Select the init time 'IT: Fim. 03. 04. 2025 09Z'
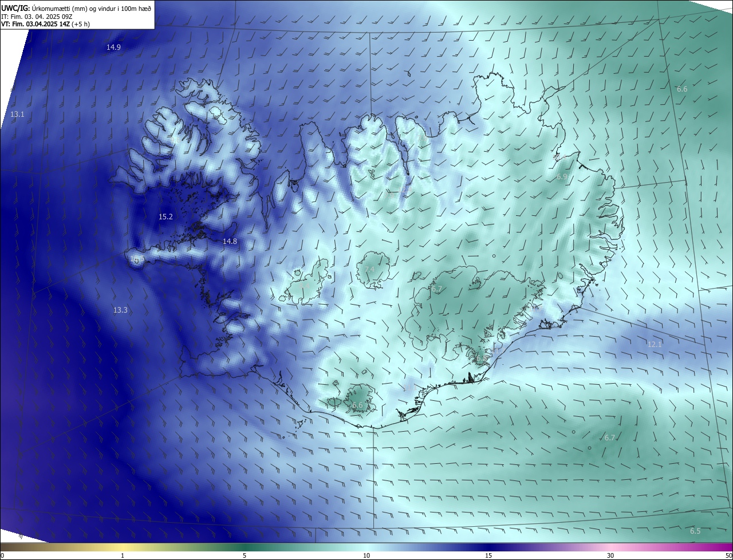Screen dimensions: 733x560 [x=37, y=17]
